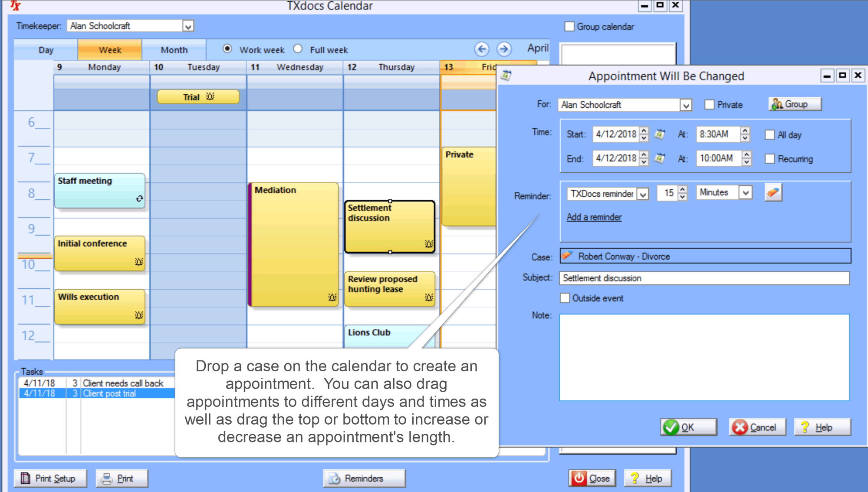
Task: Increase reminder minutes with up stepper
Action: 682,190
